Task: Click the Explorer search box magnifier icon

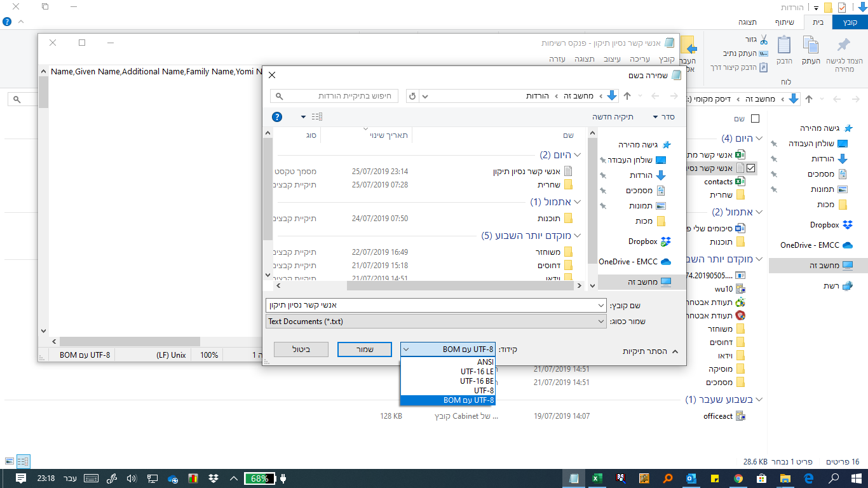Action: coord(17,100)
